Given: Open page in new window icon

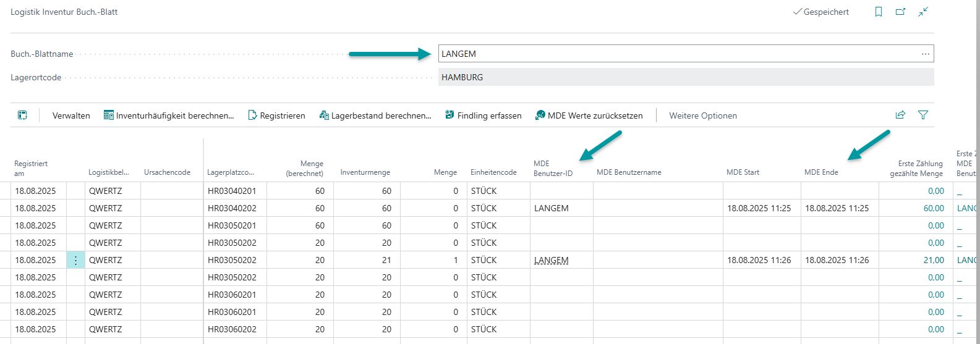Looking at the screenshot, I should click(x=901, y=12).
